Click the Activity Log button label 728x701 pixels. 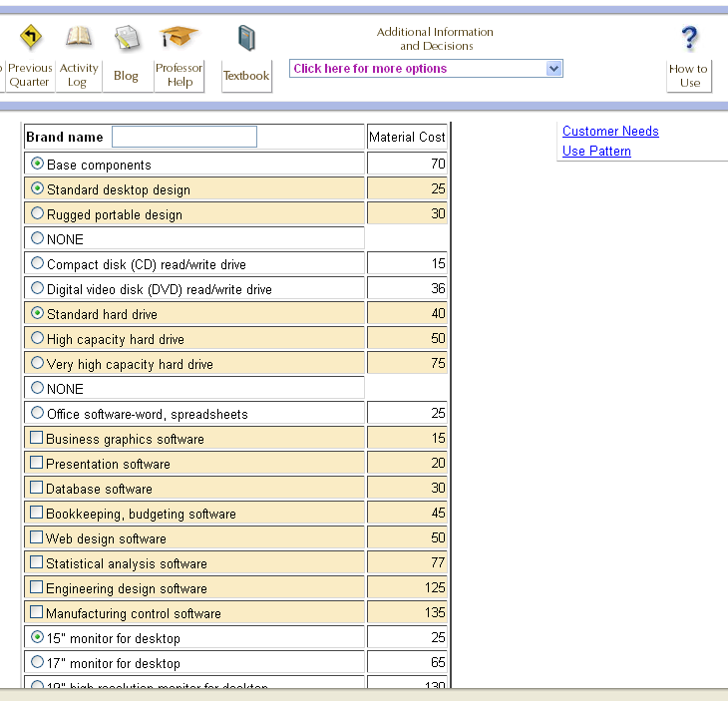[x=79, y=75]
